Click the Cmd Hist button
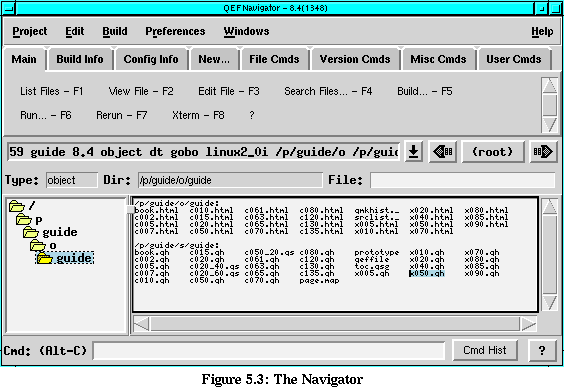Viewport: 564px width, 389px height. pyautogui.click(x=485, y=350)
